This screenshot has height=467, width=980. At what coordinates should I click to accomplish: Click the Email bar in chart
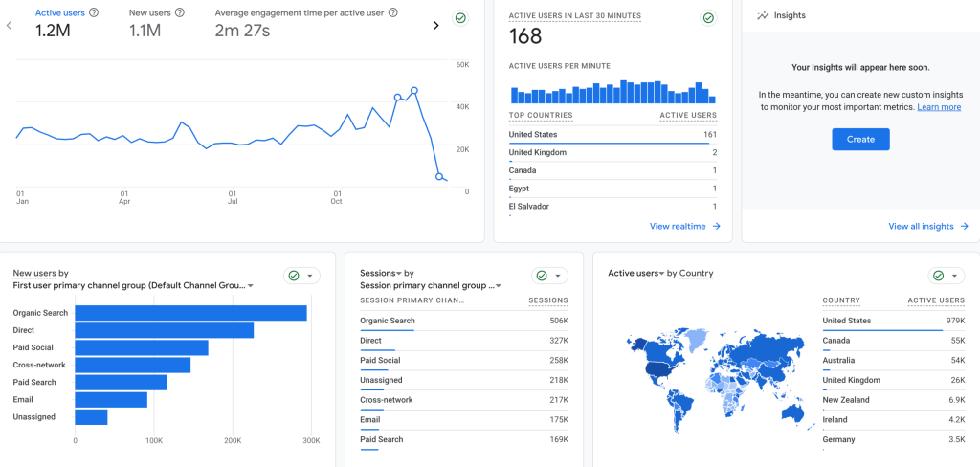[111, 399]
